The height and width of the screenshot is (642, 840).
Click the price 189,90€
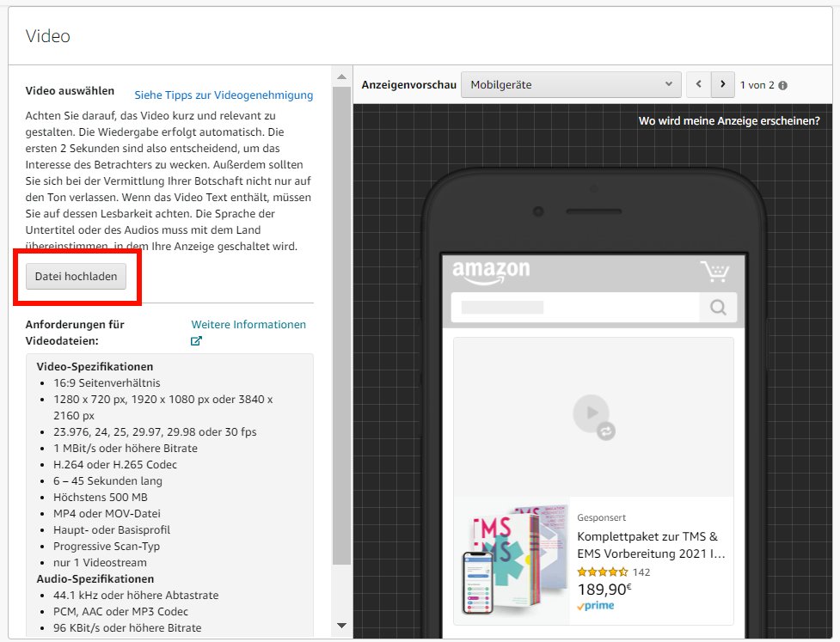(x=604, y=590)
